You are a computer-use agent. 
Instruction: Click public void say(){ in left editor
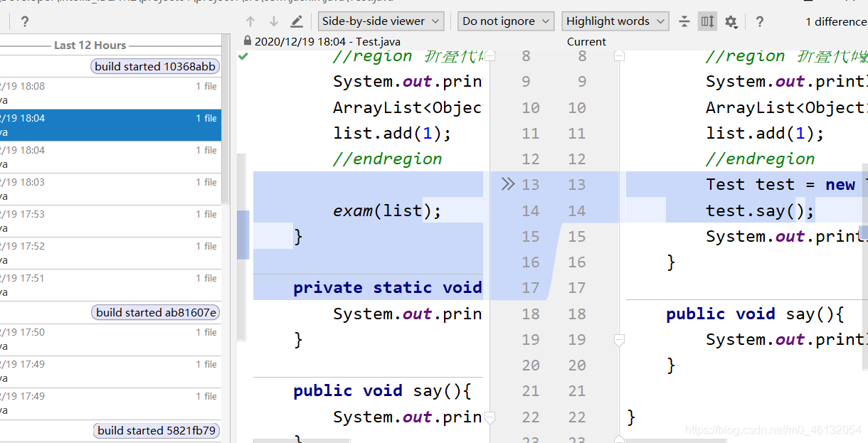(382, 390)
